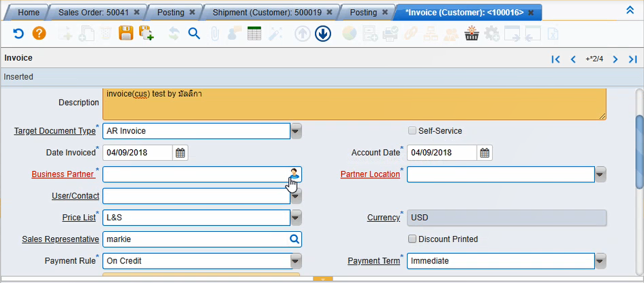Open Help via the orange question icon

40,33
